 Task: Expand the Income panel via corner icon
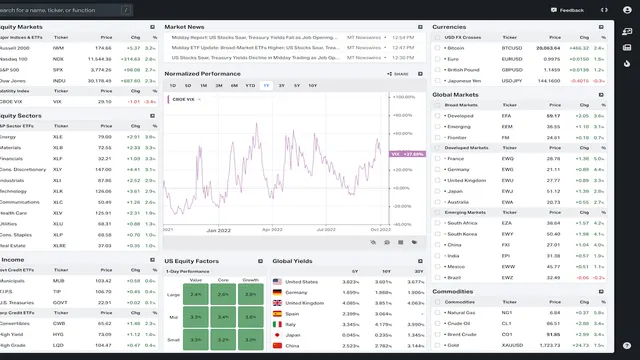click(x=152, y=260)
